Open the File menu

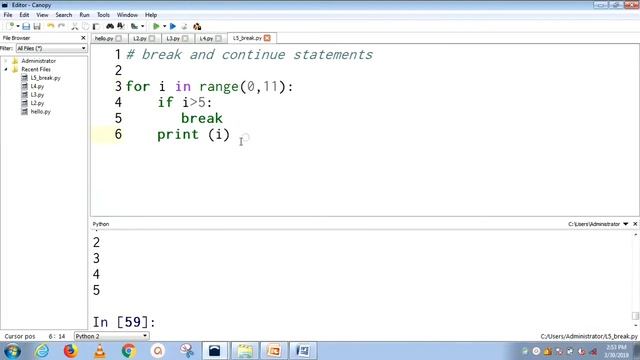click(8, 15)
